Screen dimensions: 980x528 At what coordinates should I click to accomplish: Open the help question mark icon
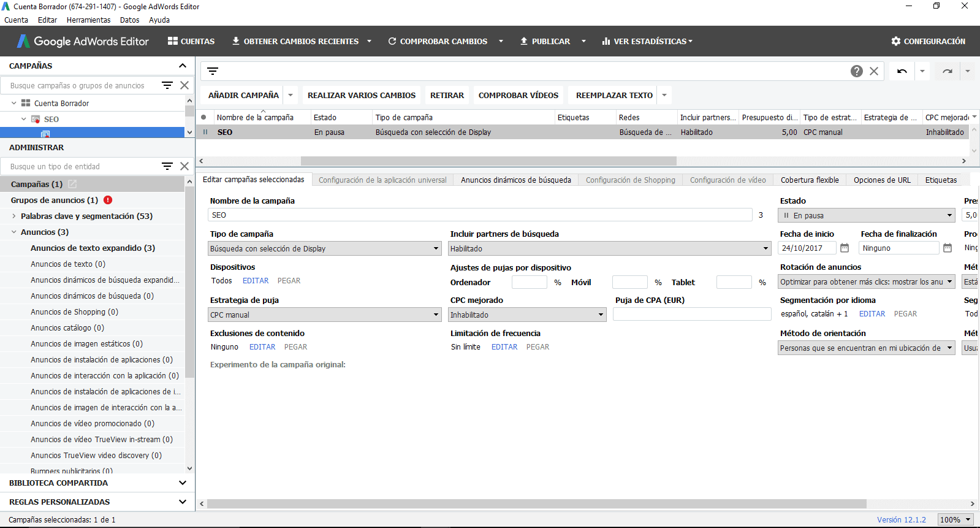[x=857, y=71]
